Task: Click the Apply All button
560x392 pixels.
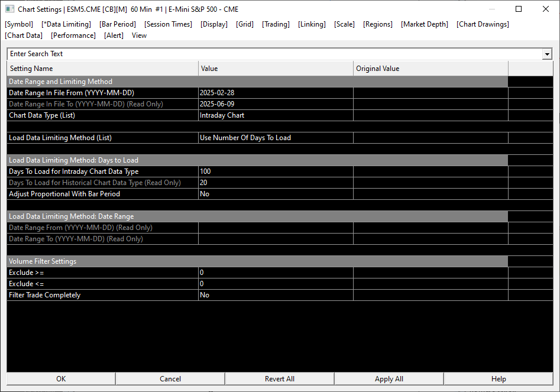Action: [x=389, y=379]
